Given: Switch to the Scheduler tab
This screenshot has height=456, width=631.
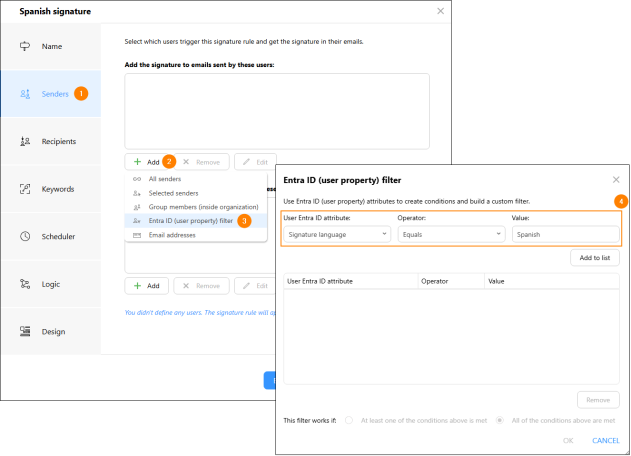Looking at the screenshot, I should [x=51, y=236].
